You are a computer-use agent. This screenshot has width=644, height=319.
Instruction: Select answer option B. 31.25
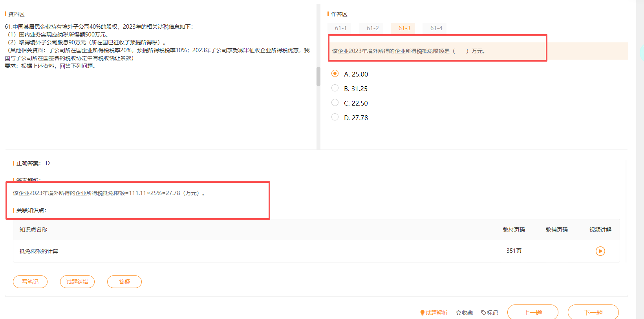coord(335,88)
